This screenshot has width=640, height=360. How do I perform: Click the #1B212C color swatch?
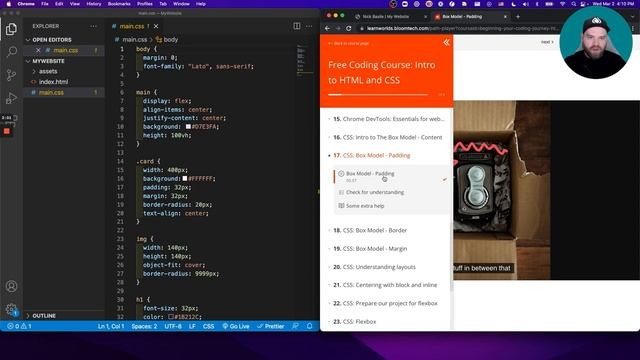pos(171,317)
